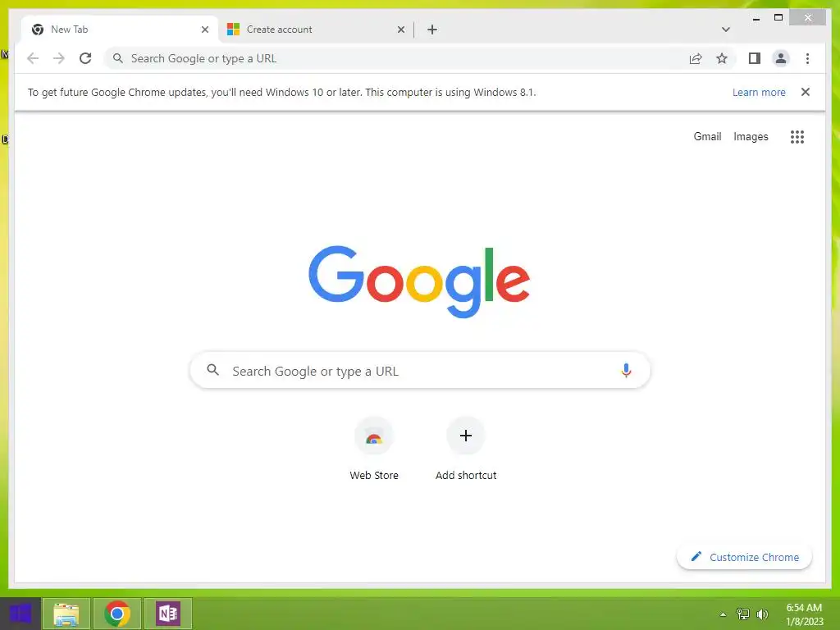Image resolution: width=840 pixels, height=630 pixels.
Task: Show hidden tray icons arrow
Action: coord(723,614)
